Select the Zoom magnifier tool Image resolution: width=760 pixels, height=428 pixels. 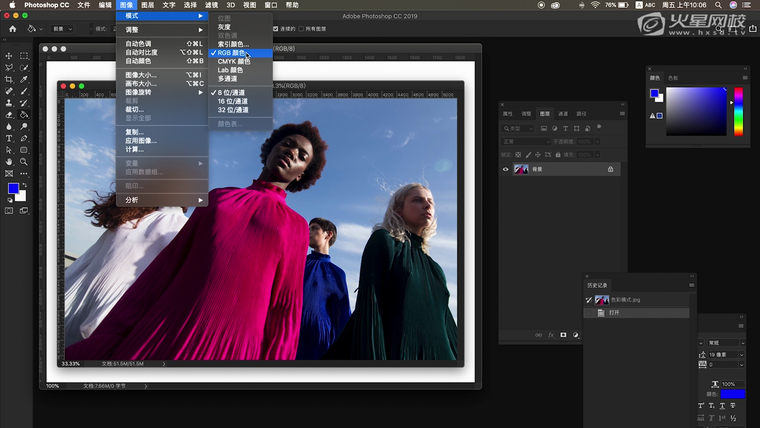pyautogui.click(x=24, y=161)
